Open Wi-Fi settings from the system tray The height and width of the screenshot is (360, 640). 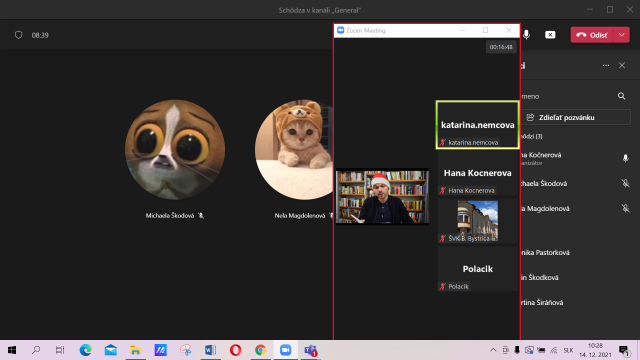click(x=553, y=350)
